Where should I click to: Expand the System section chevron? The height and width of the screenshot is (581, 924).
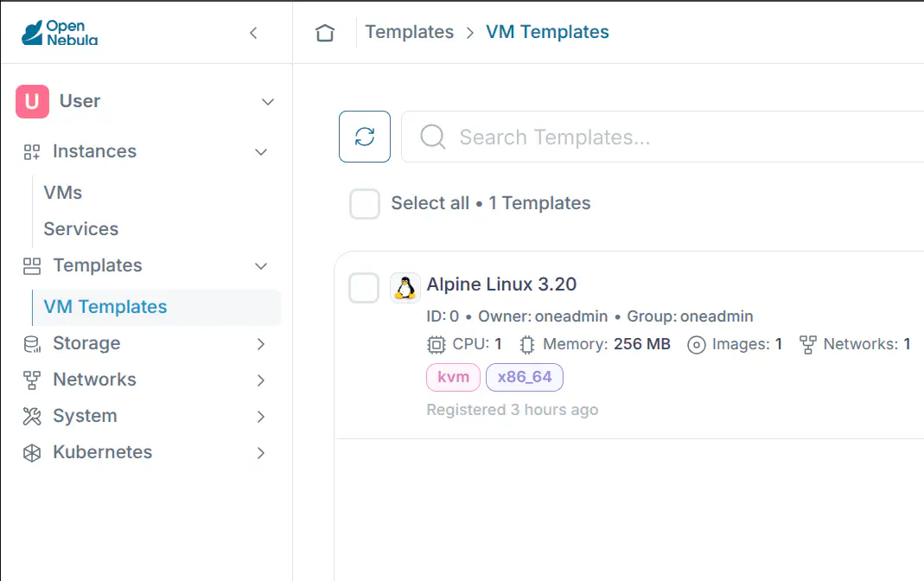(261, 418)
